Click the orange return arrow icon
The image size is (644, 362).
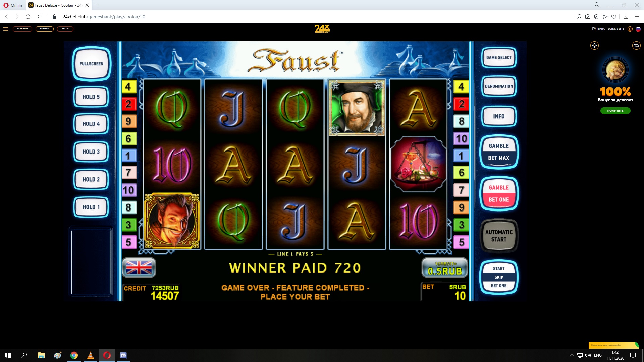tap(636, 45)
